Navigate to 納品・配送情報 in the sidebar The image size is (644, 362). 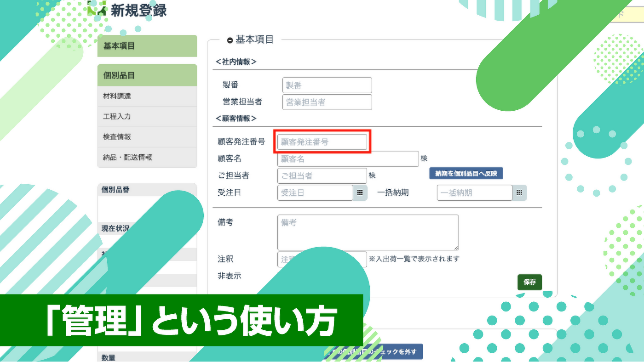(147, 157)
